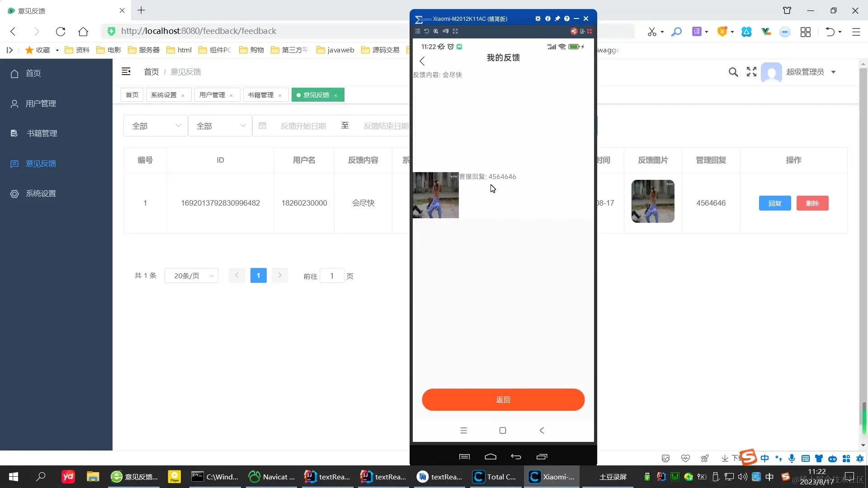The height and width of the screenshot is (488, 868).
Task: Collapse sidebar with hamburger menu icon
Action: pyautogui.click(x=126, y=71)
